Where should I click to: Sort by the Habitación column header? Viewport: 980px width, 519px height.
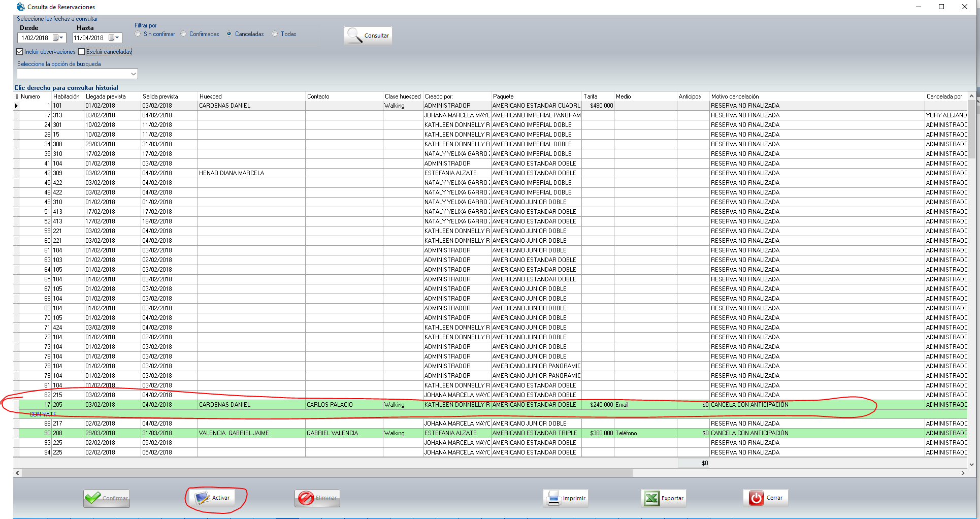pos(67,96)
